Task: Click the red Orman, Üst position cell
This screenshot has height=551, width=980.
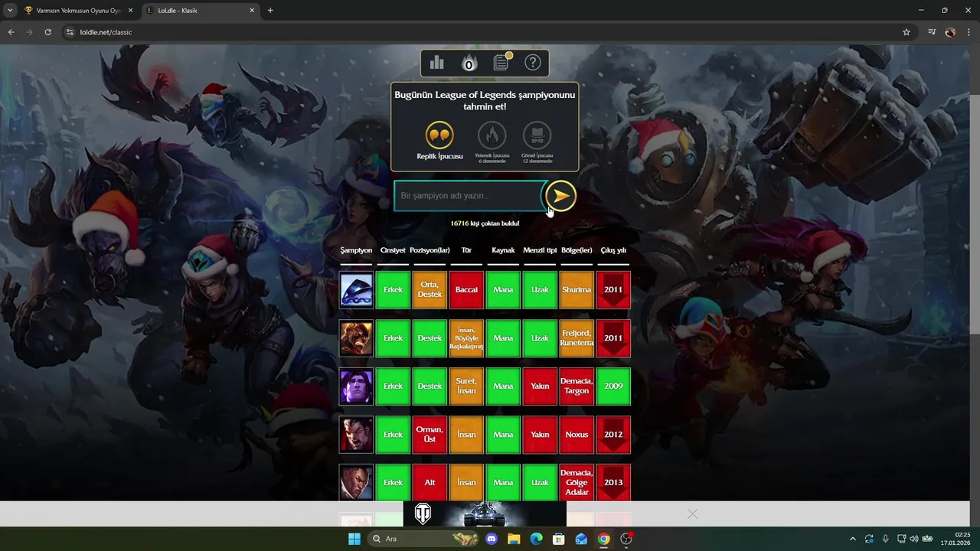Action: (430, 435)
